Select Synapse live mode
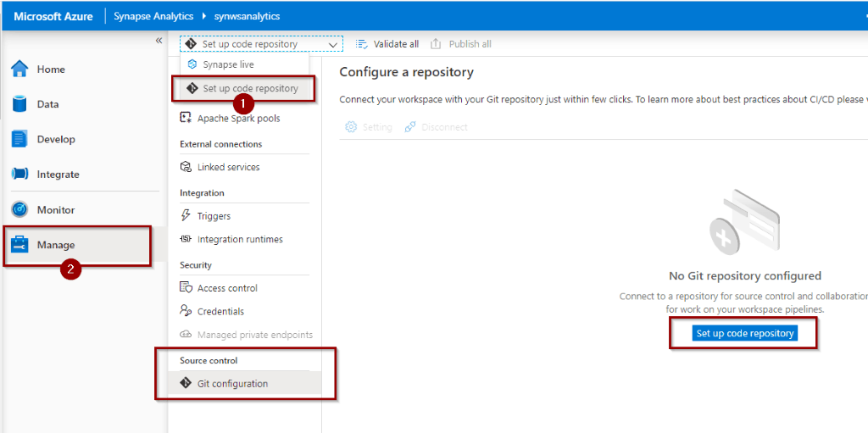 245,64
